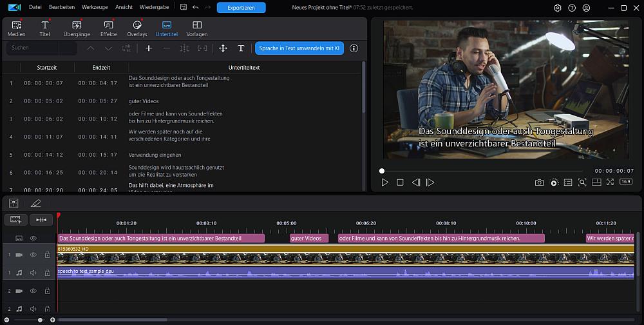Click the preview zoom magnifier icon
The image size is (644, 325).
tap(582, 182)
